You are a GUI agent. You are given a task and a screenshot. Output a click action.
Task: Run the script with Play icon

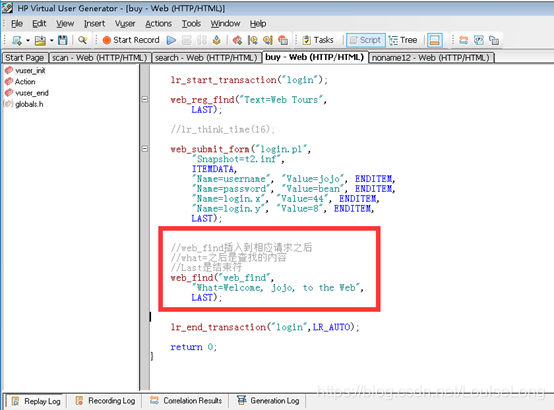pos(171,40)
